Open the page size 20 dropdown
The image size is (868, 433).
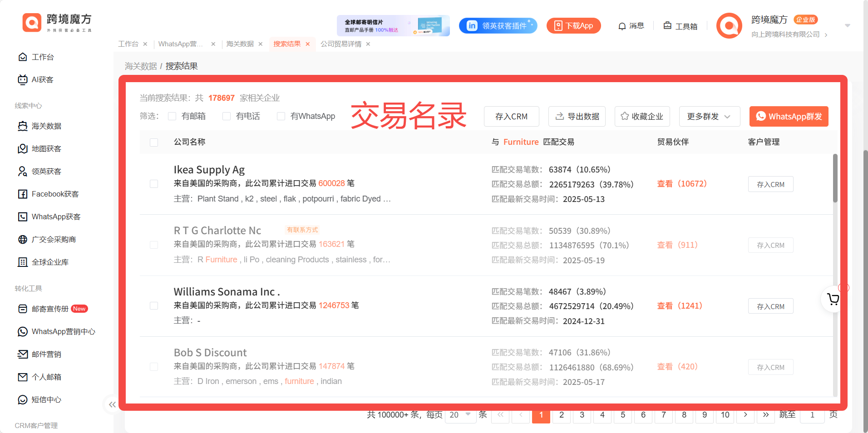click(460, 415)
